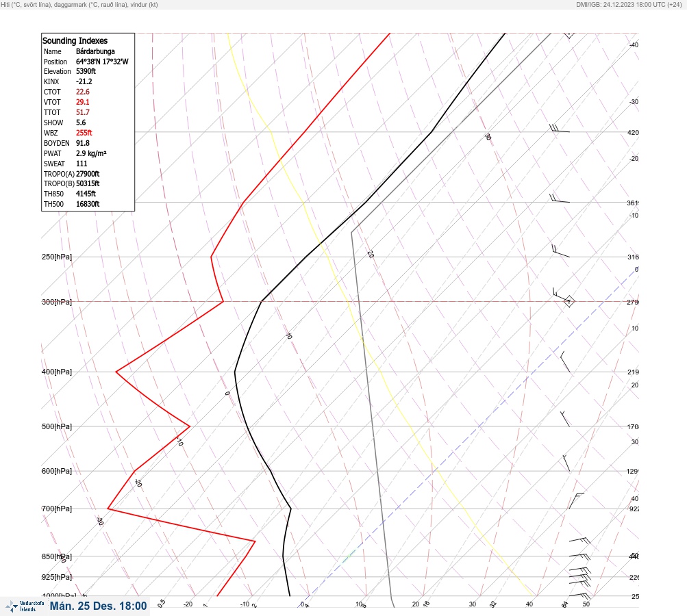The width and height of the screenshot is (687, 616).
Task: Click the PWAT value 2.9 kg/m²
Action: 91,153
